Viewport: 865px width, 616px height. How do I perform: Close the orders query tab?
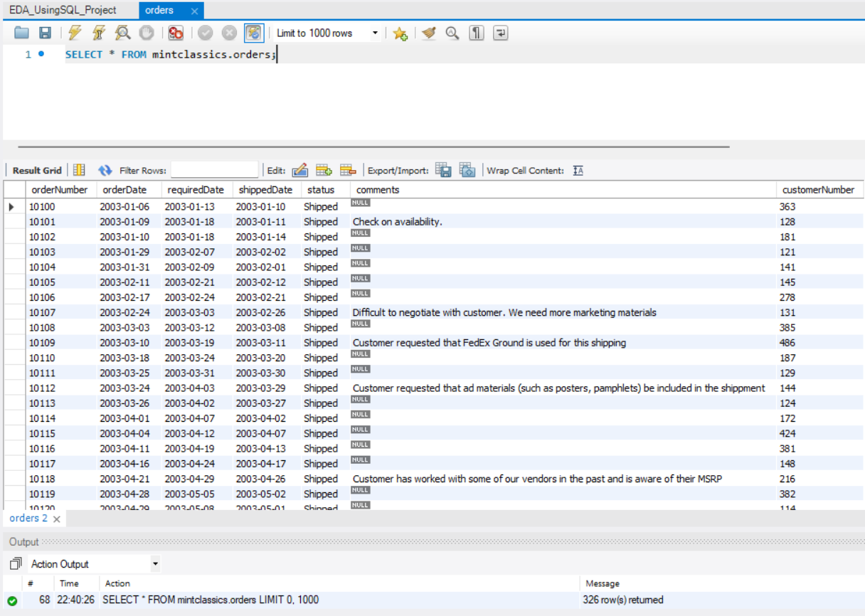195,11
